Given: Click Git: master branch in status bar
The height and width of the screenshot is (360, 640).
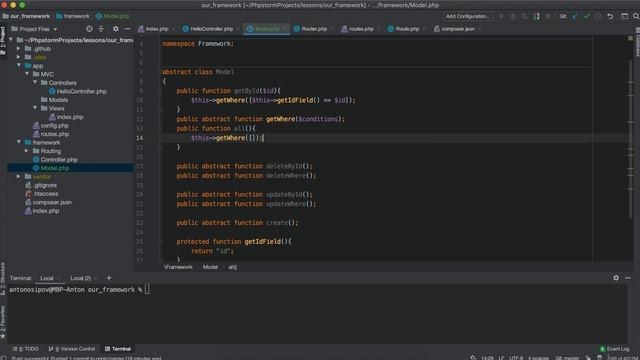Looking at the screenshot, I should pos(567,358).
